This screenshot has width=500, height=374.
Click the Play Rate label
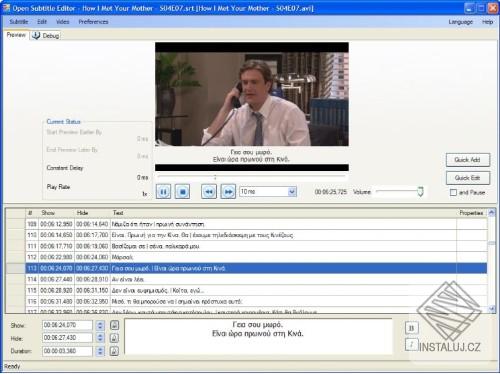(x=58, y=187)
